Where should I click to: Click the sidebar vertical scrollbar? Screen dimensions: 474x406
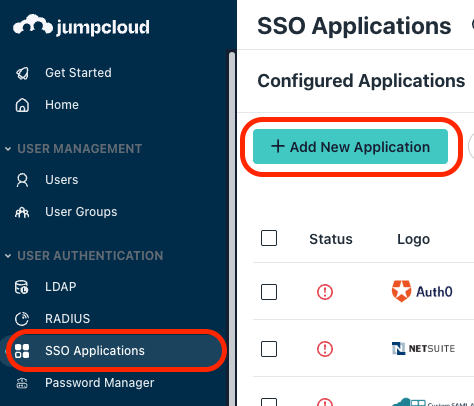click(232, 227)
